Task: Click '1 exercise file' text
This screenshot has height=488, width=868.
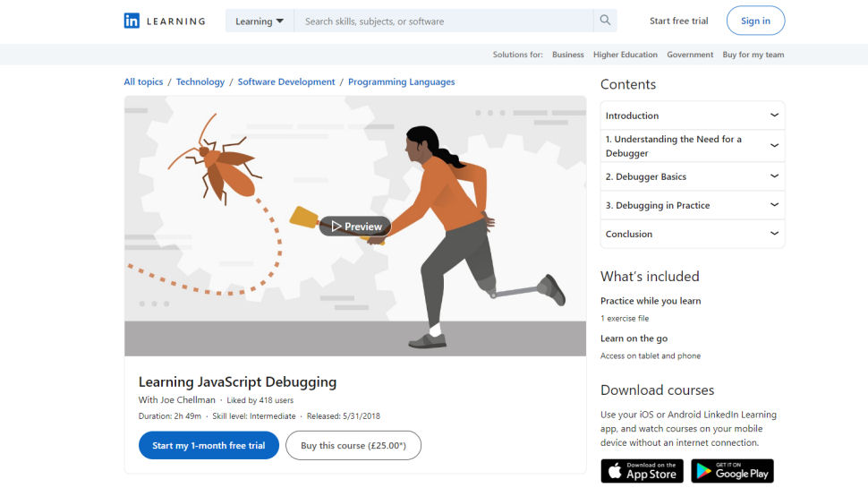Action: [625, 319]
